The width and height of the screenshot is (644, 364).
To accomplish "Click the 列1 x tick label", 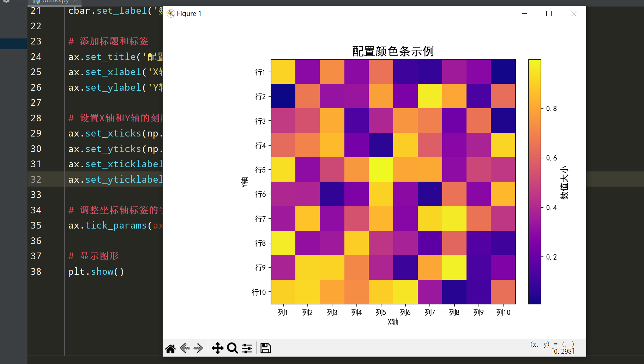I will tap(283, 313).
